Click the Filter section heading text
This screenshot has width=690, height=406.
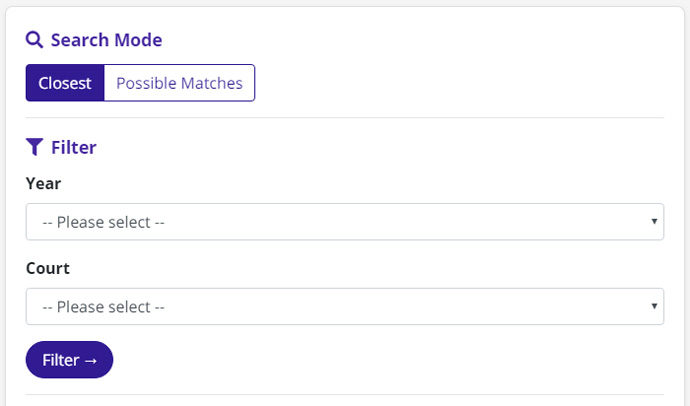click(73, 147)
